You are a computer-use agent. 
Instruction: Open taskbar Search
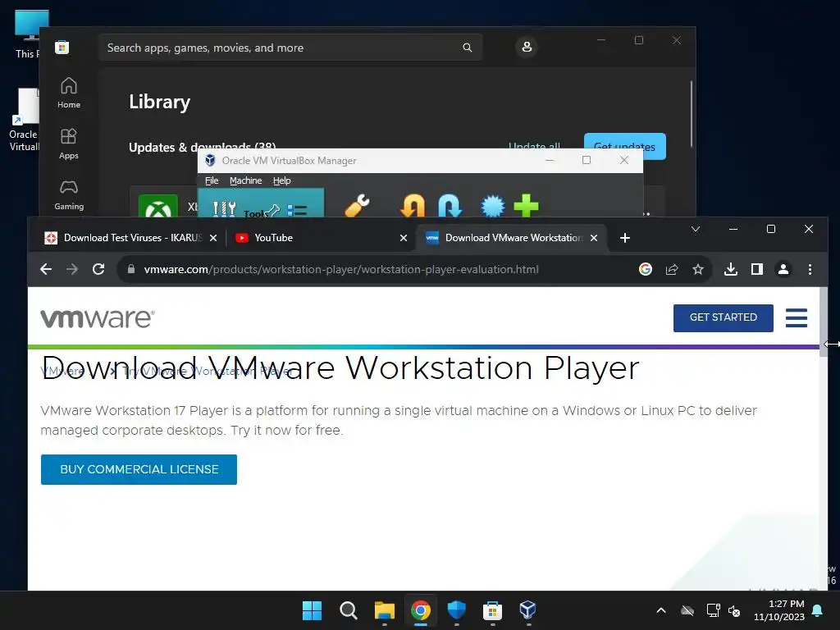coord(348,610)
